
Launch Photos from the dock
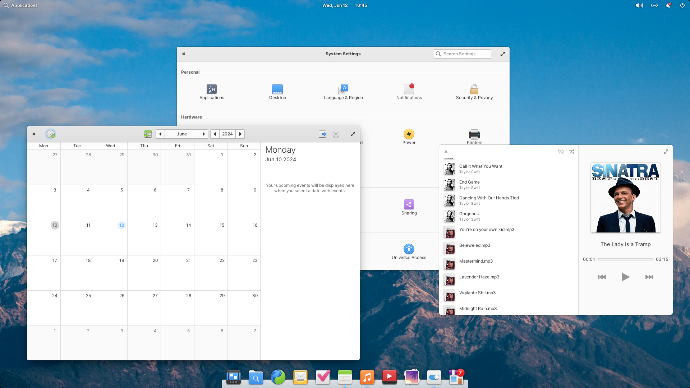pyautogui.click(x=412, y=377)
